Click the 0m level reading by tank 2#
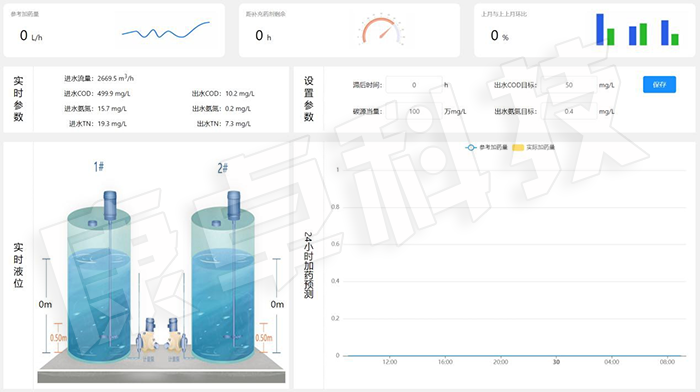This screenshot has width=700, height=392. point(277,304)
